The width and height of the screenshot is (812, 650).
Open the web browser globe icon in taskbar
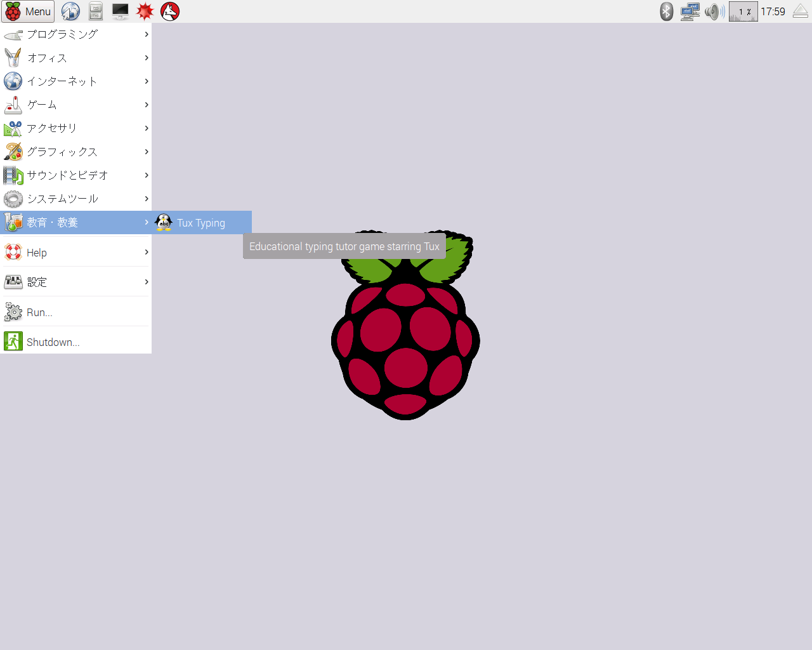(x=70, y=11)
